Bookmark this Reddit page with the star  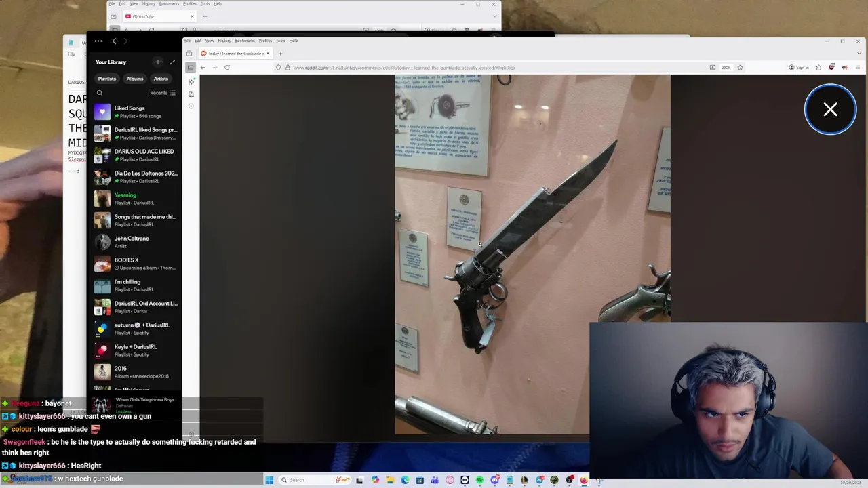point(740,67)
